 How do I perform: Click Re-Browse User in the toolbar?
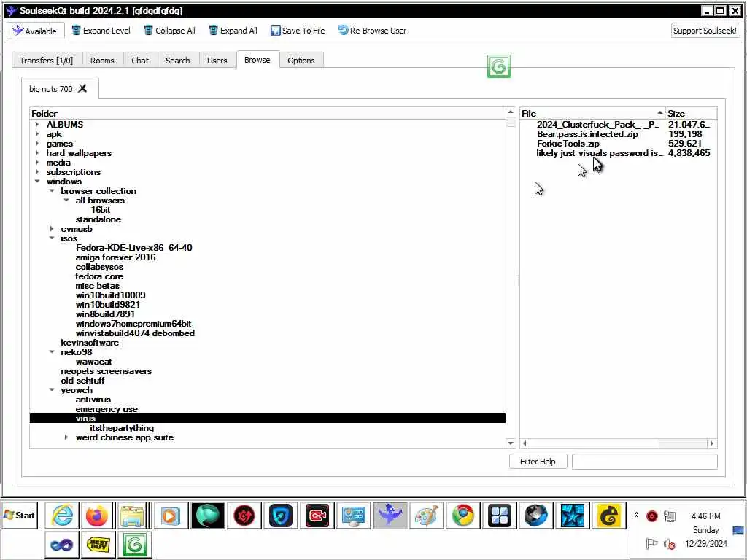coord(373,31)
